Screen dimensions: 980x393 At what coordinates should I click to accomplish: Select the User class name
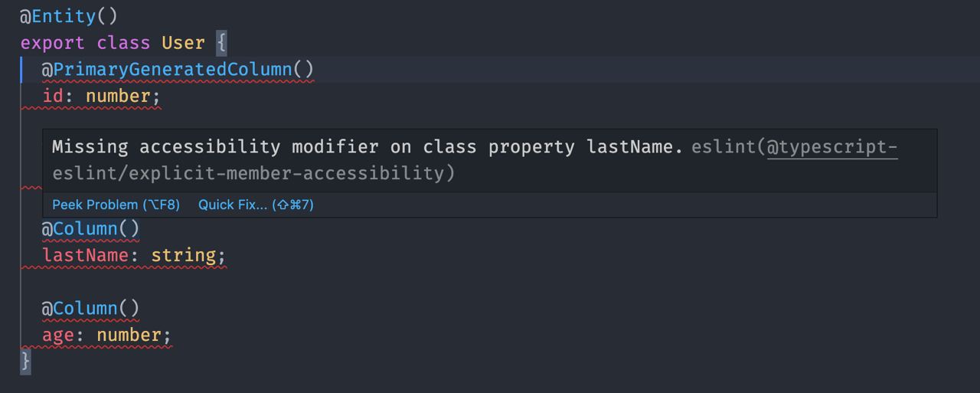pyautogui.click(x=183, y=43)
